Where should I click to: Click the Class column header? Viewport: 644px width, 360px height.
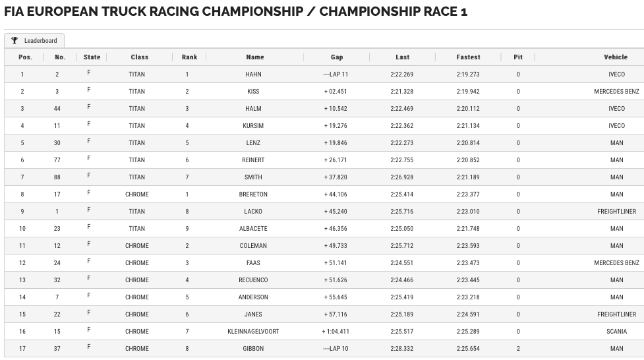click(x=140, y=57)
